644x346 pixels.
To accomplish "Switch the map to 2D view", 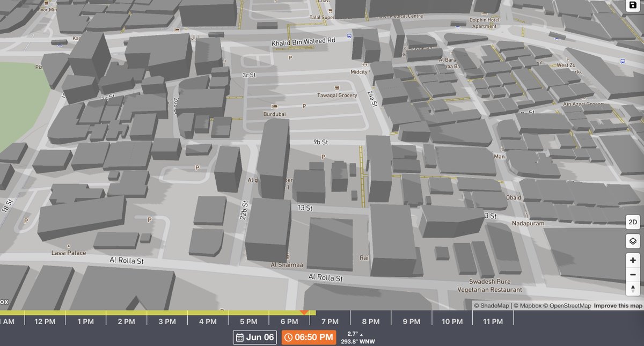I will point(632,222).
